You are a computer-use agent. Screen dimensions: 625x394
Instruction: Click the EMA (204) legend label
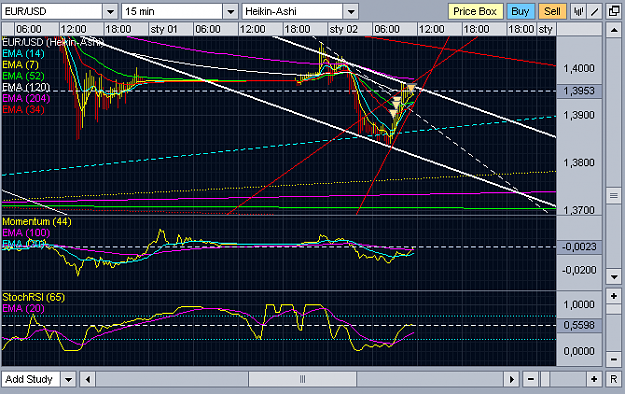26,98
